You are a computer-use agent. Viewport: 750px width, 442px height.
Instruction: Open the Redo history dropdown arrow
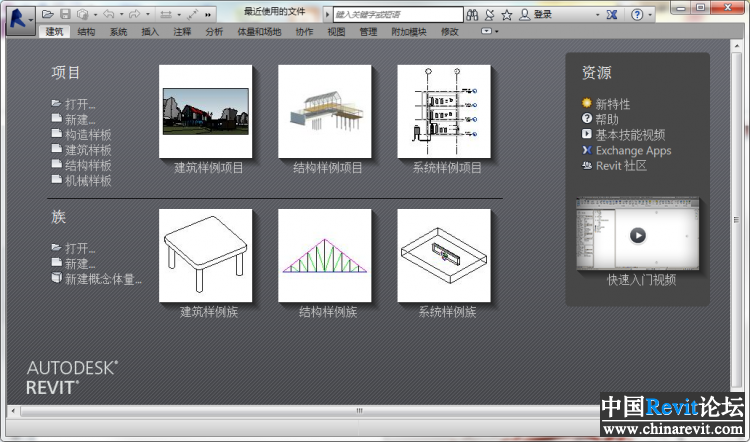coord(147,15)
